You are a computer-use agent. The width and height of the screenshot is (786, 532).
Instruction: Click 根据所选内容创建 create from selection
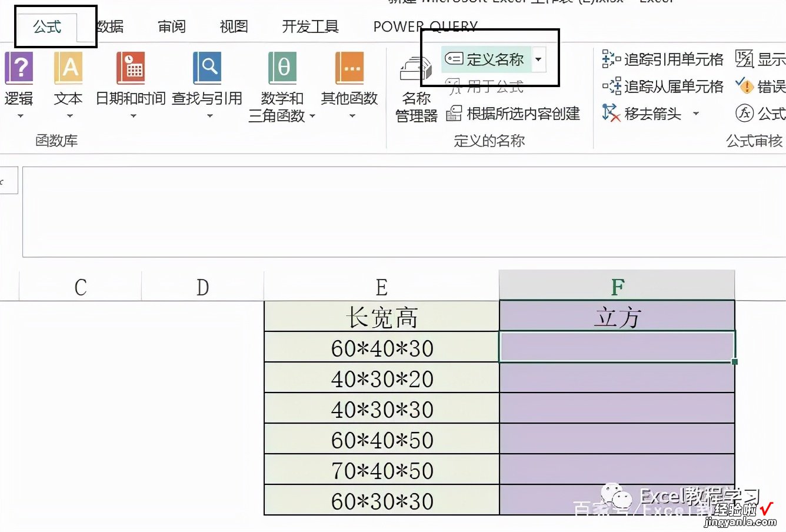(514, 114)
